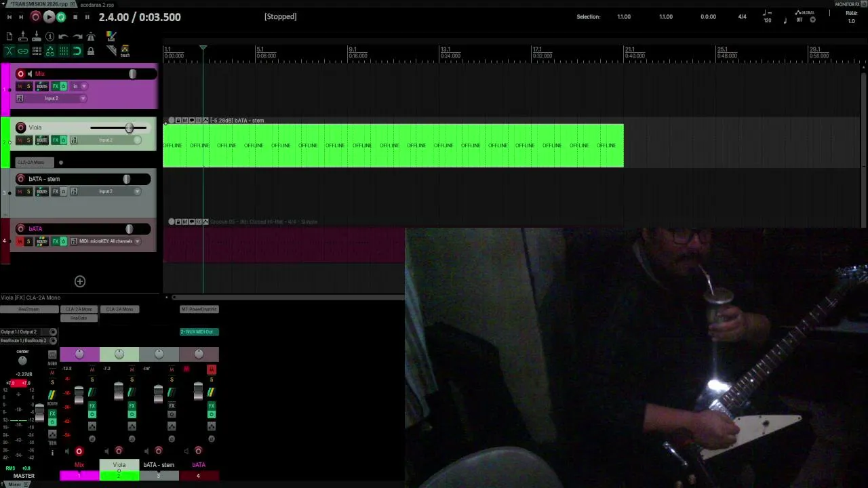
Task: Select ReaRoute 1 / ReaRoute 2 master output
Action: point(24,340)
